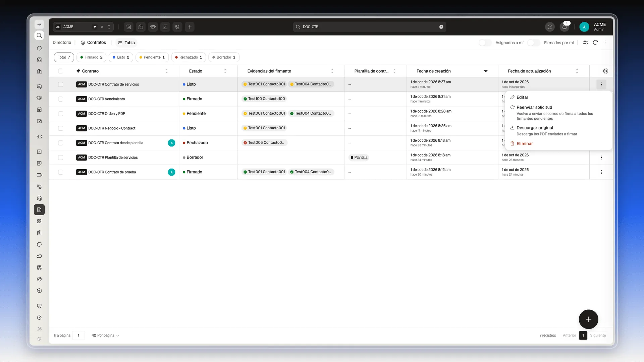Sort by the Estado column

tap(225, 71)
